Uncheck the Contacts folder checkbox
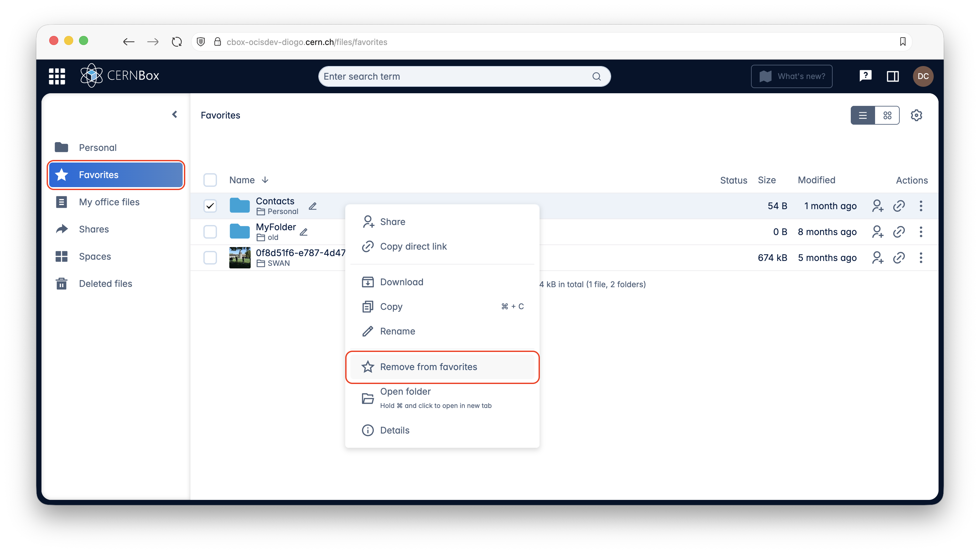Viewport: 980px width, 553px height. click(210, 206)
